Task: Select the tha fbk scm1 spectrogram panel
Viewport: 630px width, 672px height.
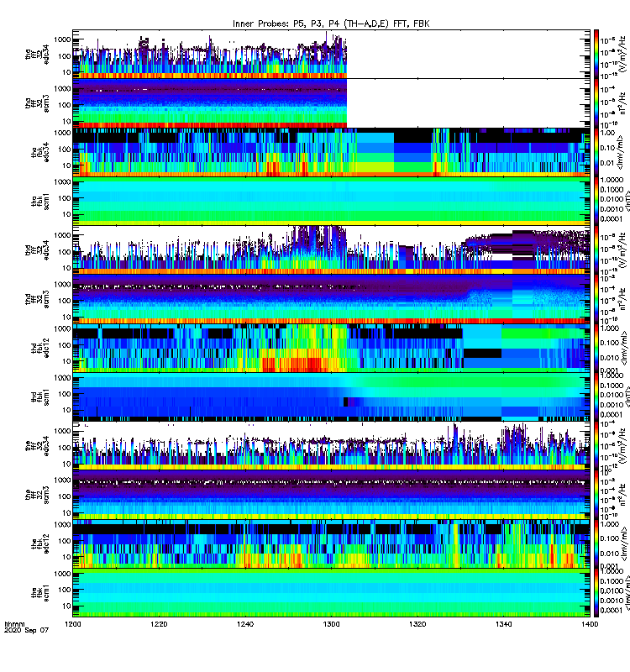Action: pyautogui.click(x=331, y=201)
